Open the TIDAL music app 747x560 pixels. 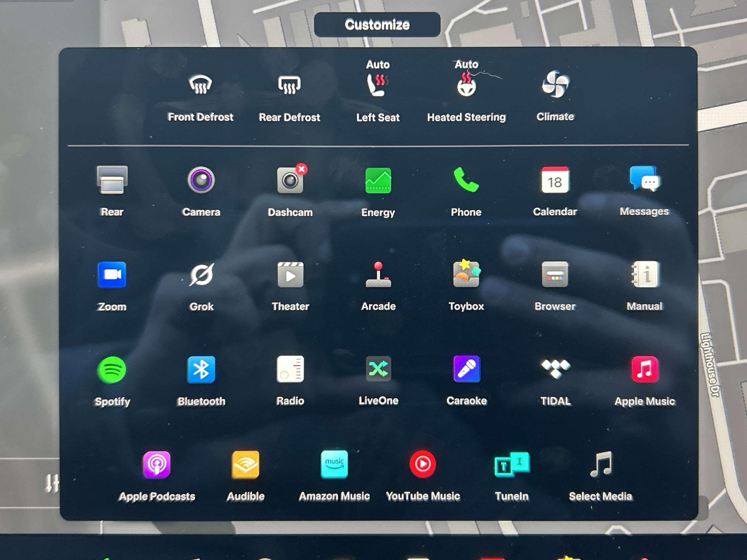point(555,369)
